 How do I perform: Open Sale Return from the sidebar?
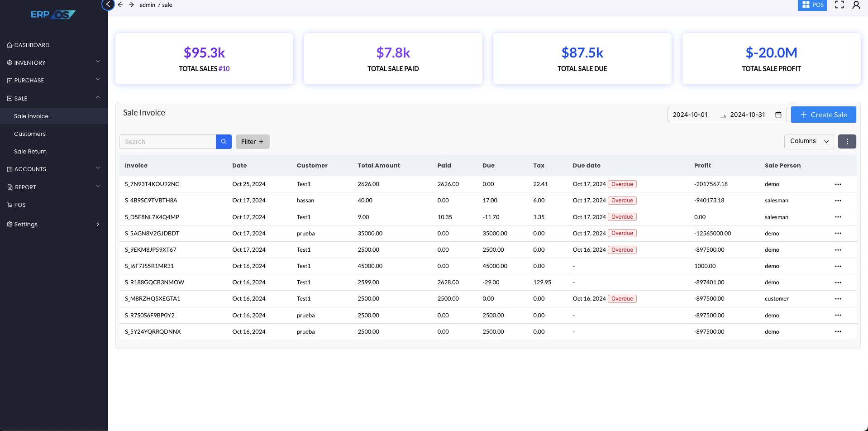coord(30,151)
